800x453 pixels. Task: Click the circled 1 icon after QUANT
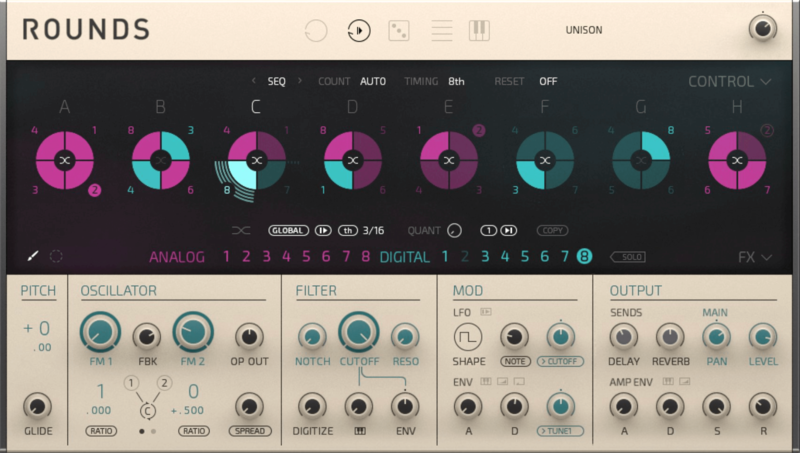point(488,231)
